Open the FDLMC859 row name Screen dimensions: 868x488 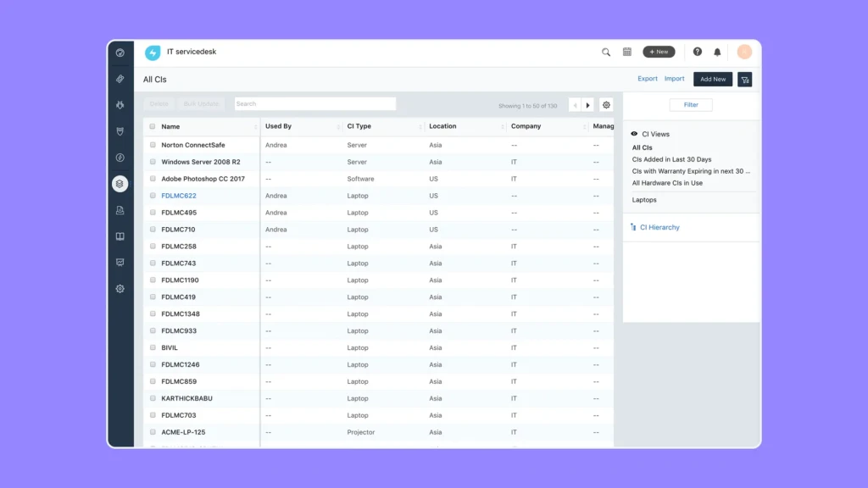tap(179, 382)
